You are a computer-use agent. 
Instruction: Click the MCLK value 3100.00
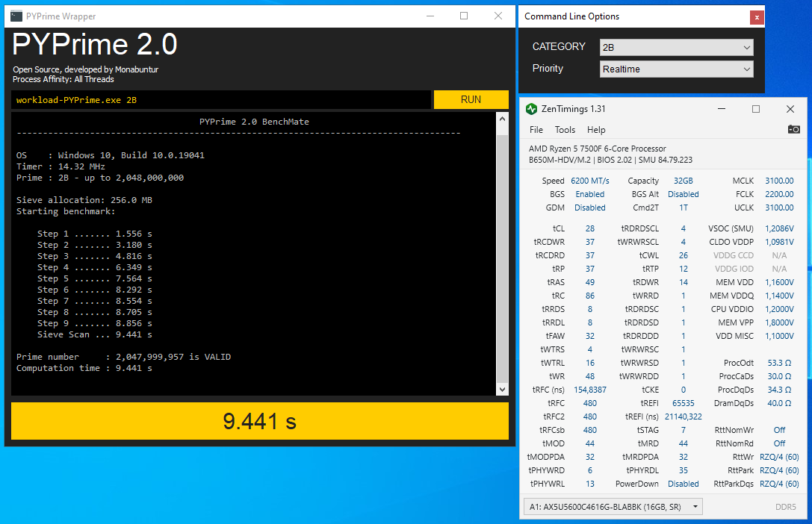click(x=779, y=181)
